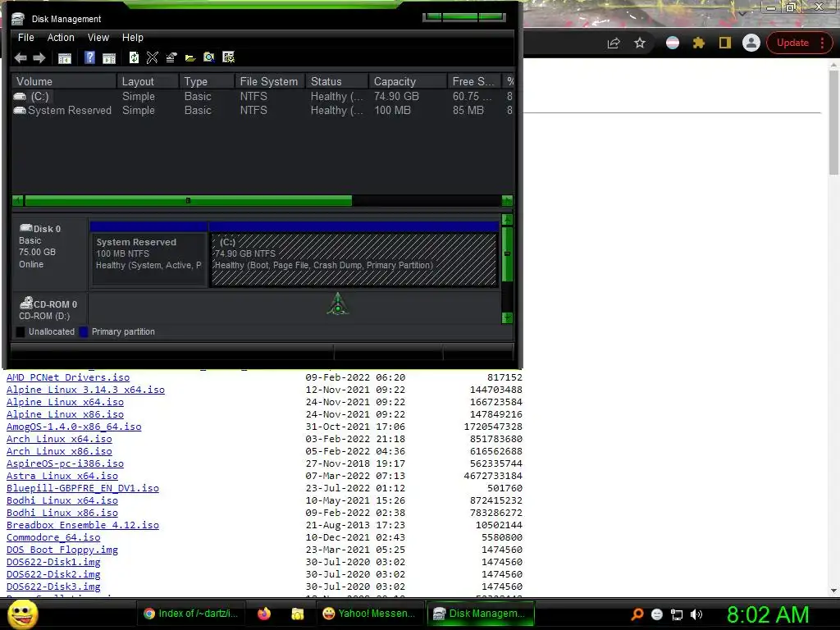Image resolution: width=840 pixels, height=630 pixels.
Task: Sort by the File System column header
Action: point(269,81)
